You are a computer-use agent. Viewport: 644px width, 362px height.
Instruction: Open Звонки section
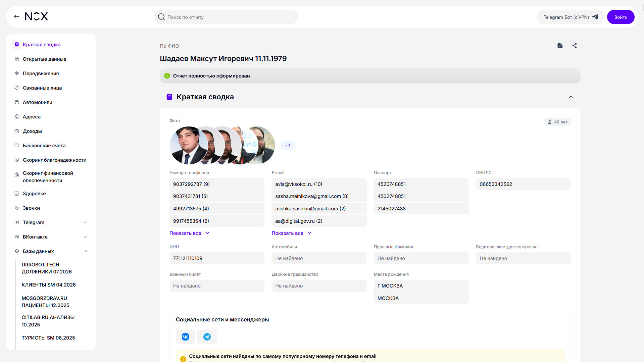31,208
